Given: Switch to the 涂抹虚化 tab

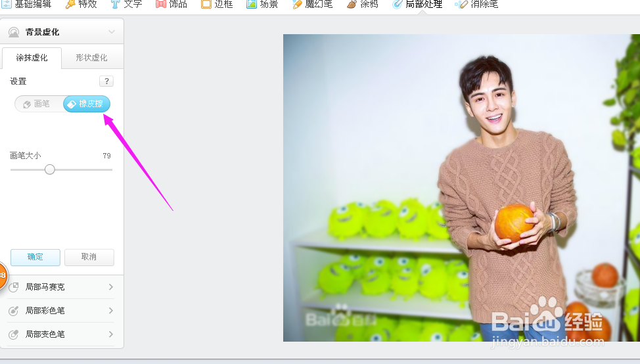Looking at the screenshot, I should (x=32, y=58).
